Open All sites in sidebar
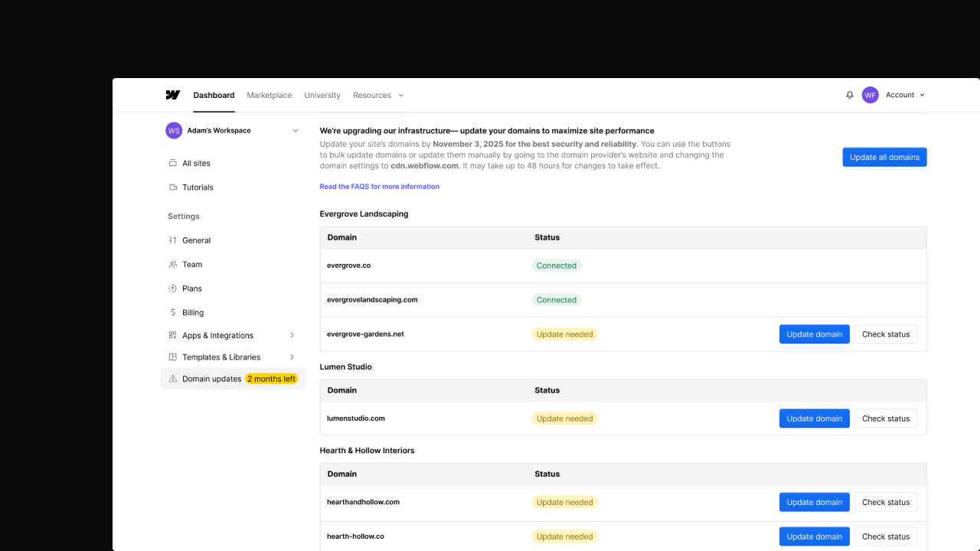 (x=196, y=163)
